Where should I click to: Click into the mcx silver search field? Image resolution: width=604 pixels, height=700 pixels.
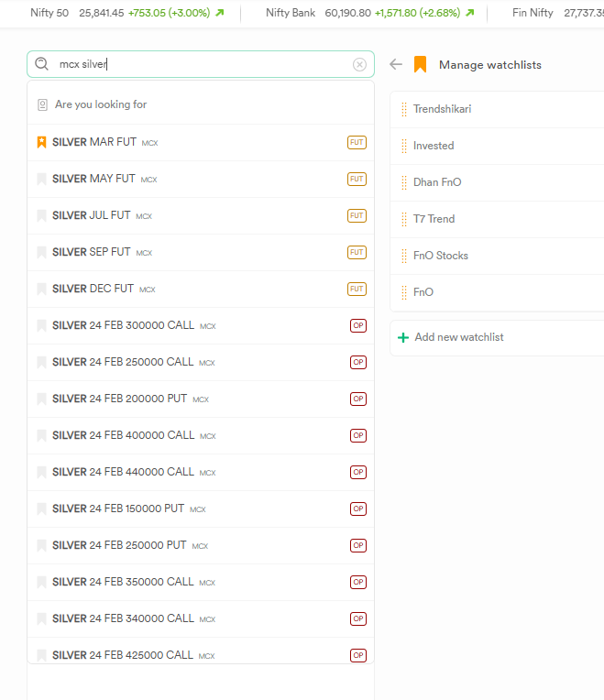tap(202, 64)
